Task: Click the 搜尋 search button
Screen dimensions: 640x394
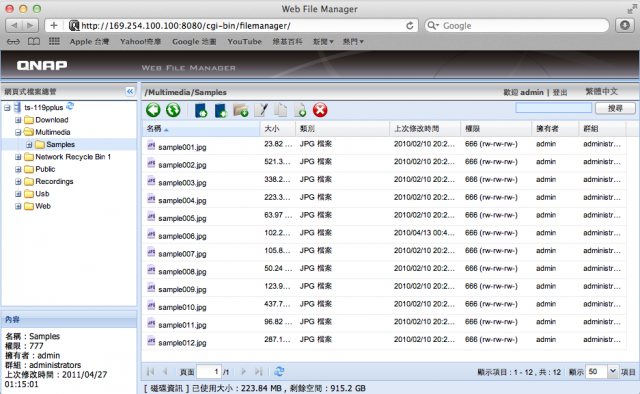Action: point(615,108)
